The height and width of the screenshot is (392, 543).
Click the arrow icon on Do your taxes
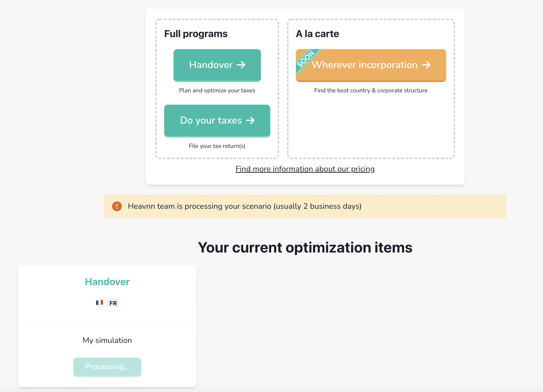coord(250,120)
